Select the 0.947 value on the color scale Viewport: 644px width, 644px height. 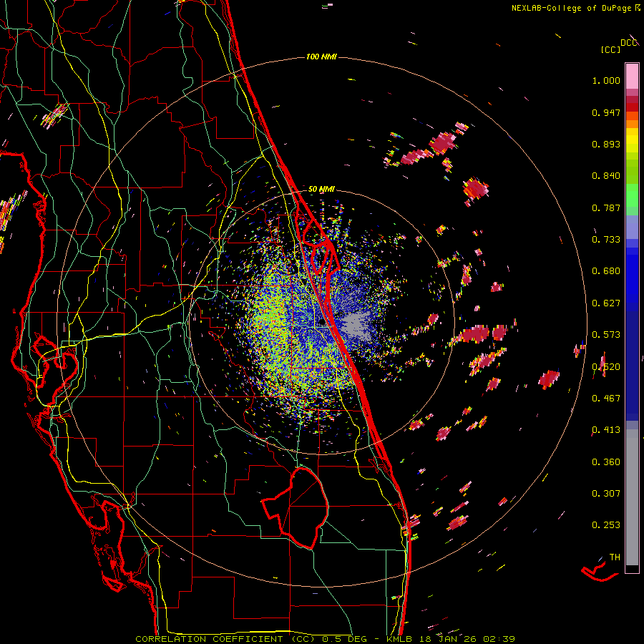click(606, 112)
